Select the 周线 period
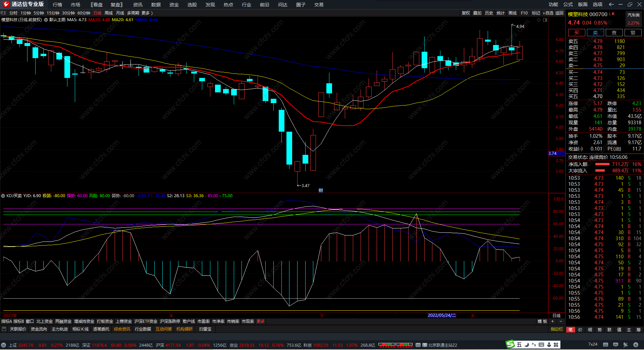644x350 pixels. coord(109,13)
